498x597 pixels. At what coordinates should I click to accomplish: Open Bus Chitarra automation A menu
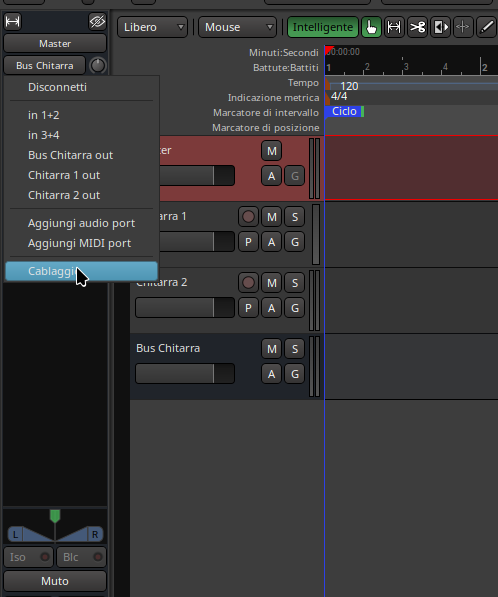[x=271, y=374]
